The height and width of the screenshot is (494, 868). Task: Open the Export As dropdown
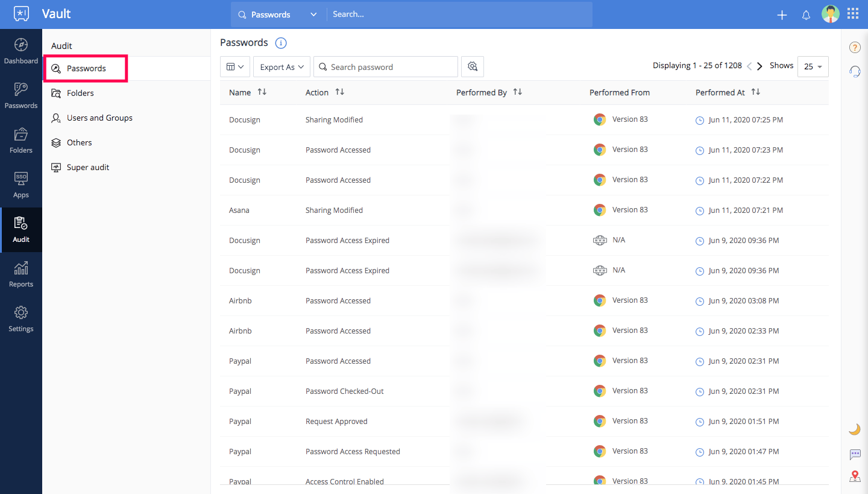tap(281, 66)
